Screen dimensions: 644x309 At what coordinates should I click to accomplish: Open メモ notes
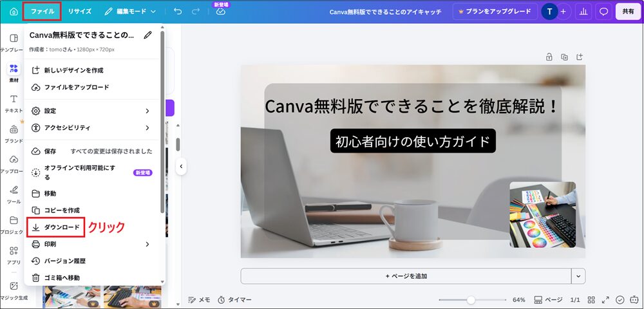[x=199, y=300]
